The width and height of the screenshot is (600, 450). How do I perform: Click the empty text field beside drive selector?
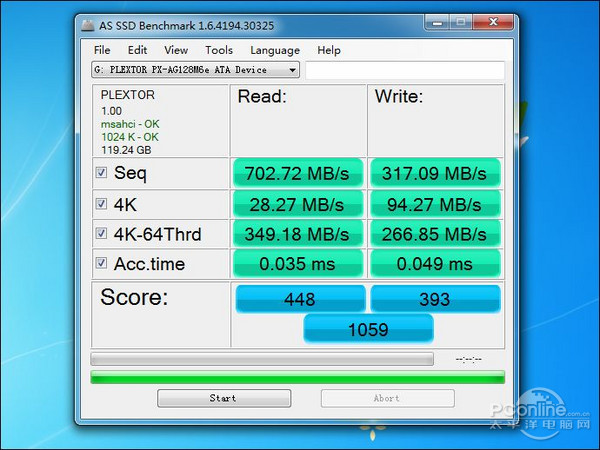pos(405,70)
